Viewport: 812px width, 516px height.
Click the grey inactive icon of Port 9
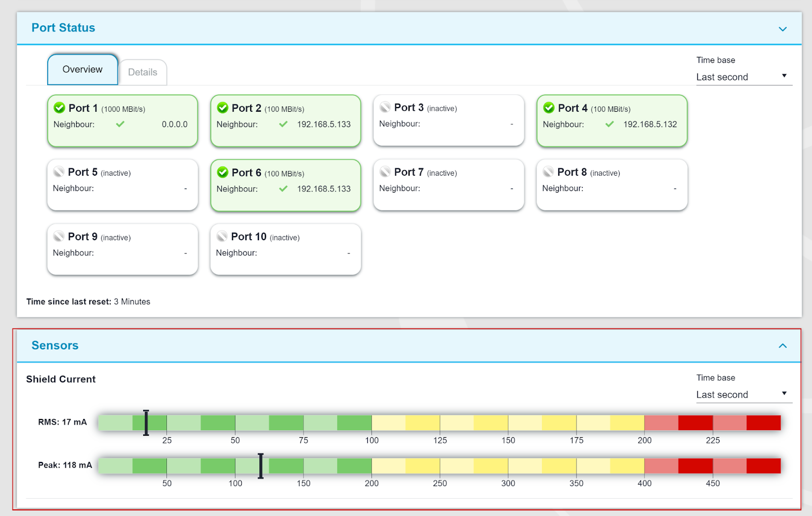click(59, 236)
